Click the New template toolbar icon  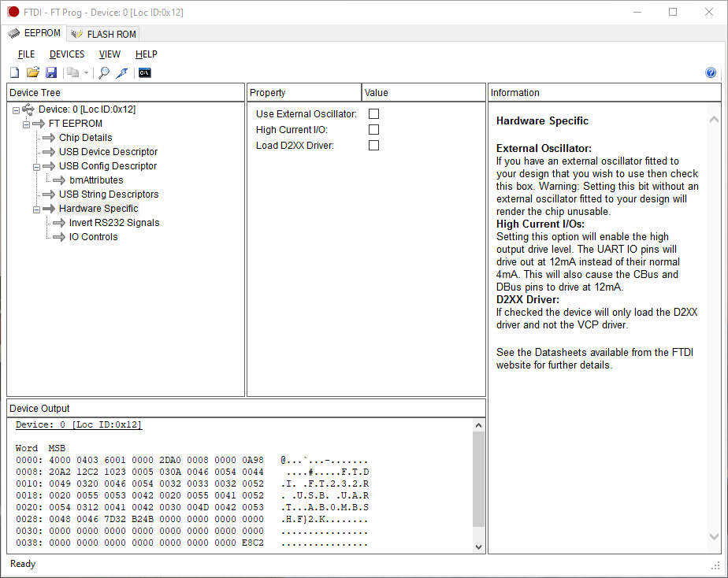[x=14, y=72]
